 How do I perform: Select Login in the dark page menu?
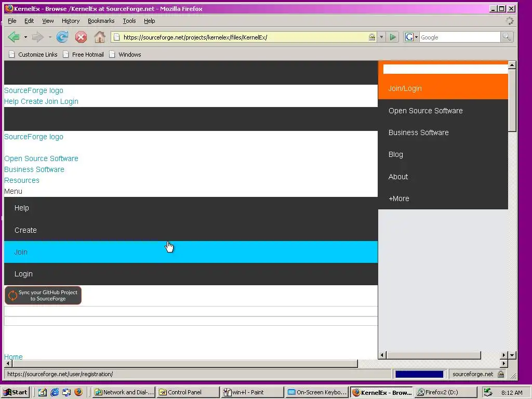[191, 274]
